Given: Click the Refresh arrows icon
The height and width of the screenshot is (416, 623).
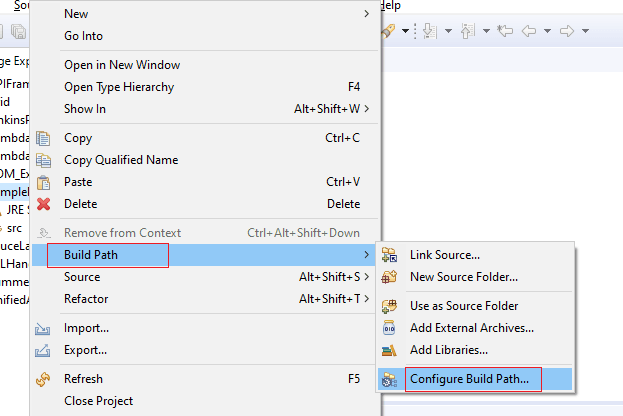Looking at the screenshot, I should (43, 379).
